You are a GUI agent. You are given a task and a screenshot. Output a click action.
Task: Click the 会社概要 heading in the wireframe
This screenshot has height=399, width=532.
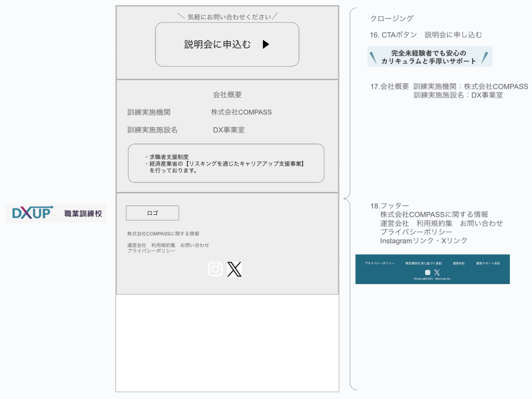point(227,95)
